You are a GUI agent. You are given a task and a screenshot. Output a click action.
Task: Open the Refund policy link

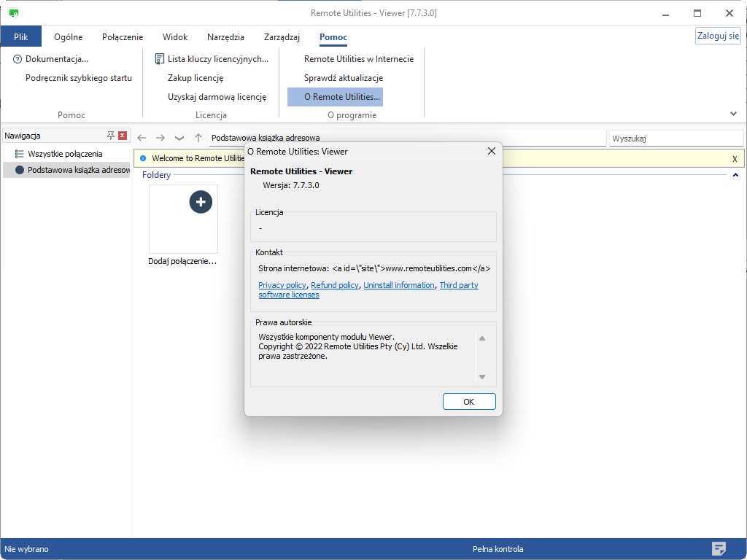(x=334, y=285)
